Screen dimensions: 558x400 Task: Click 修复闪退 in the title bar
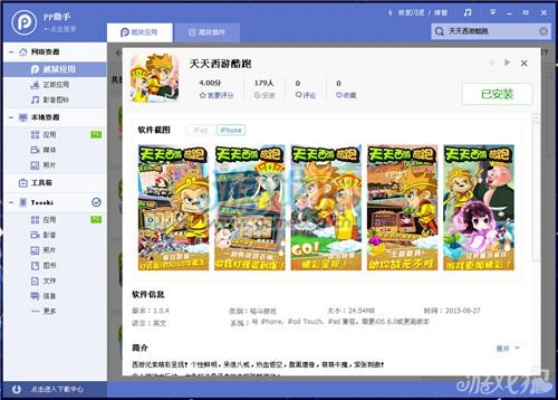click(411, 13)
